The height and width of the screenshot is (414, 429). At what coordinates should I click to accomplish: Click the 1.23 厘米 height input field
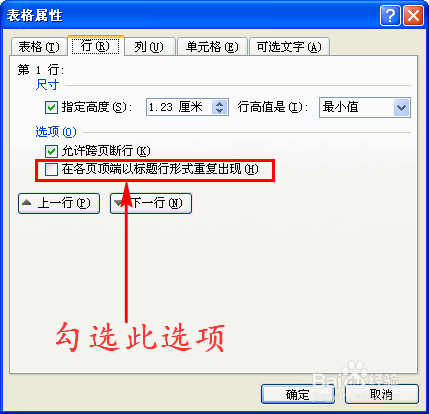pyautogui.click(x=179, y=107)
